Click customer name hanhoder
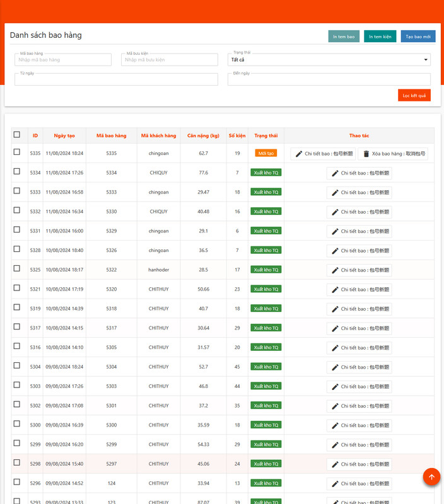Screen dimensions: 444x504 [x=159, y=270]
